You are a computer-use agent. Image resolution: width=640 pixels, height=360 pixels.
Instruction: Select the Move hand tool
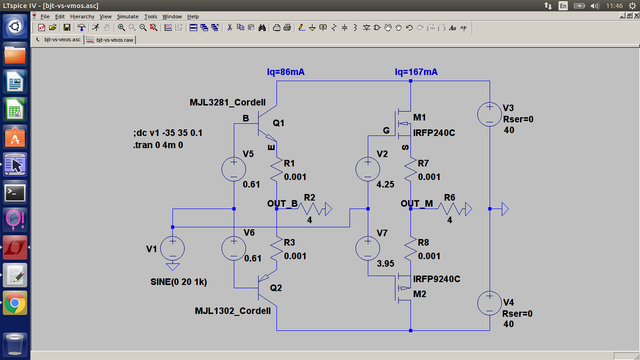pyautogui.click(x=388, y=28)
